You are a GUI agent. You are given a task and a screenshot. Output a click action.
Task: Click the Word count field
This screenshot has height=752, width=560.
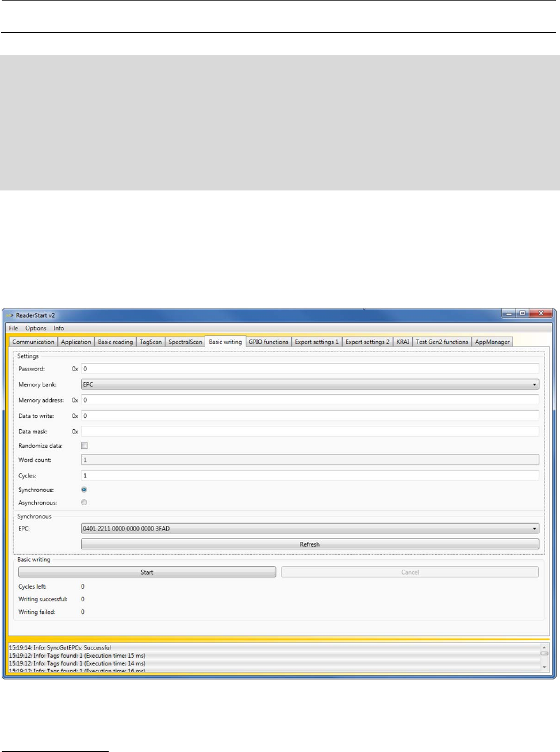click(x=310, y=460)
